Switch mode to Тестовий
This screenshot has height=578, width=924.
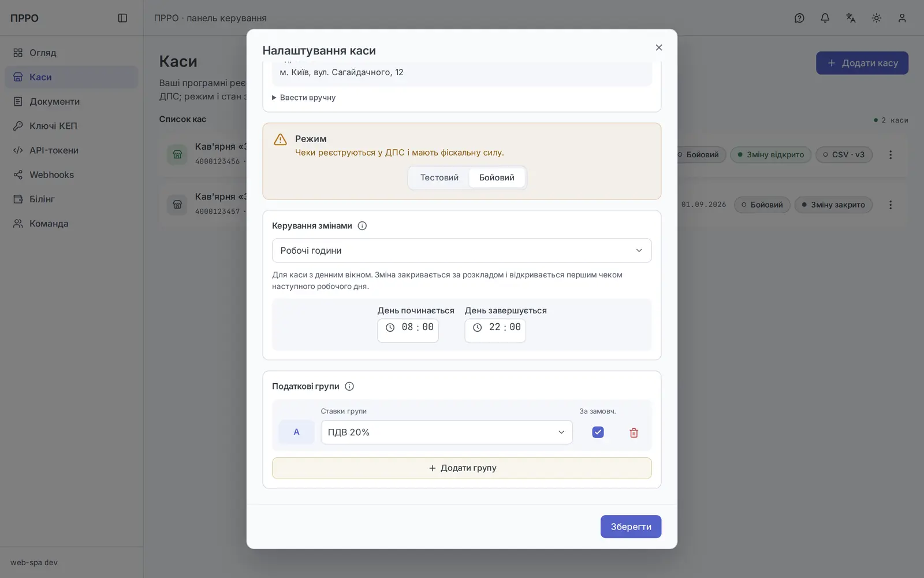439,177
